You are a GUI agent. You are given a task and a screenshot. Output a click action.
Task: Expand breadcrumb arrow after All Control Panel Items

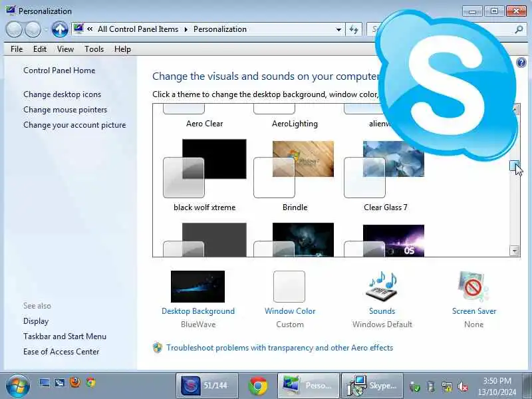point(186,29)
